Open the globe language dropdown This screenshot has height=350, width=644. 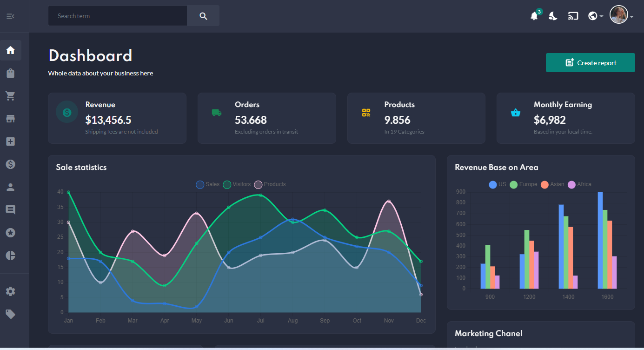tap(595, 16)
